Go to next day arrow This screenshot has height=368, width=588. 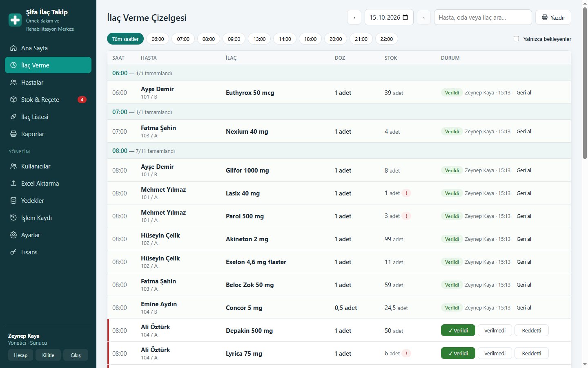424,18
